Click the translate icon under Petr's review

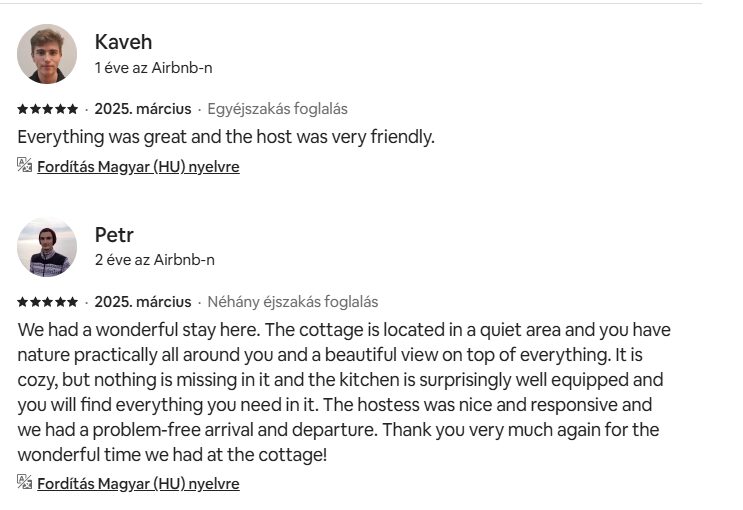tap(25, 482)
